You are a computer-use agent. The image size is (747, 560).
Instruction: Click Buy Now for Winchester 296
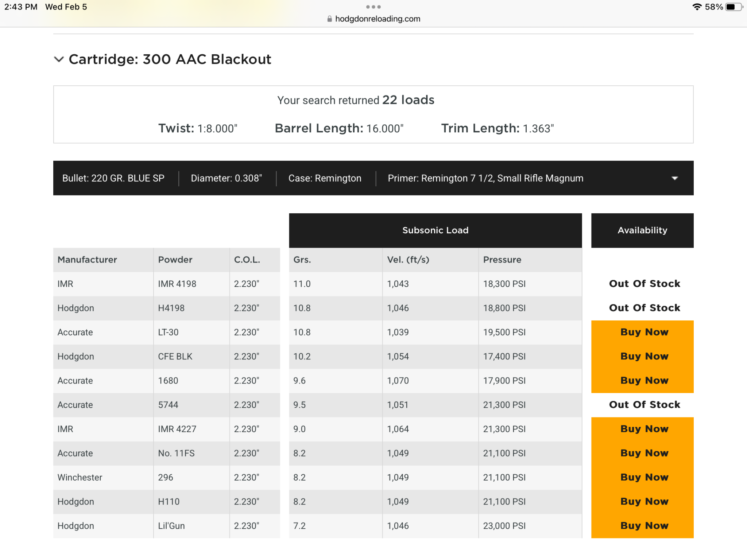click(642, 477)
